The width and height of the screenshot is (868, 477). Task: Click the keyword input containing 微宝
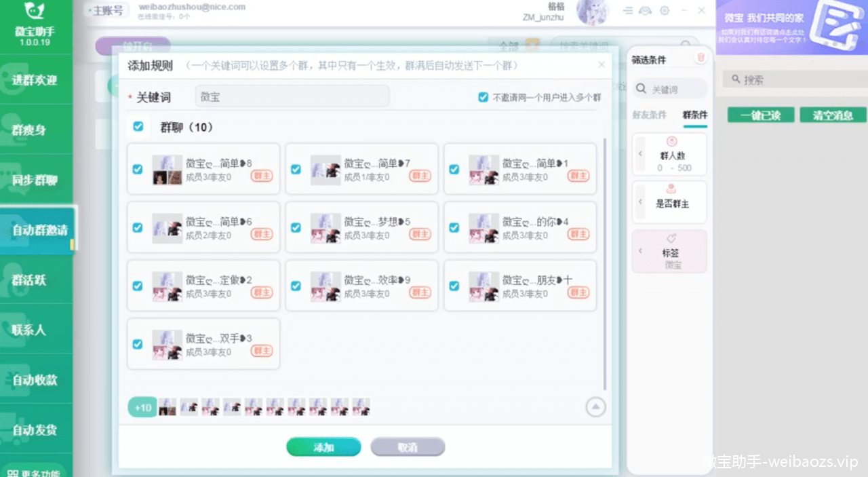(x=292, y=96)
